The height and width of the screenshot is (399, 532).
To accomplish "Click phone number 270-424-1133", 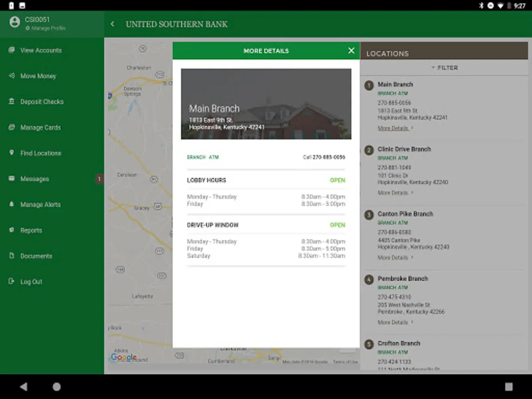I will 394,362.
